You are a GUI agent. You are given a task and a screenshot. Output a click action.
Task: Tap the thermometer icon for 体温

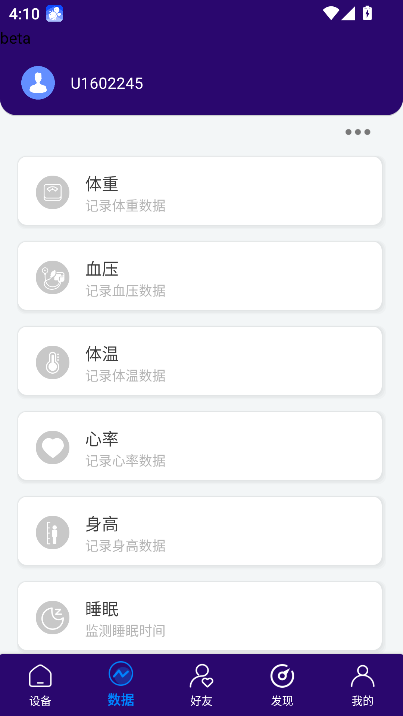[52, 362]
